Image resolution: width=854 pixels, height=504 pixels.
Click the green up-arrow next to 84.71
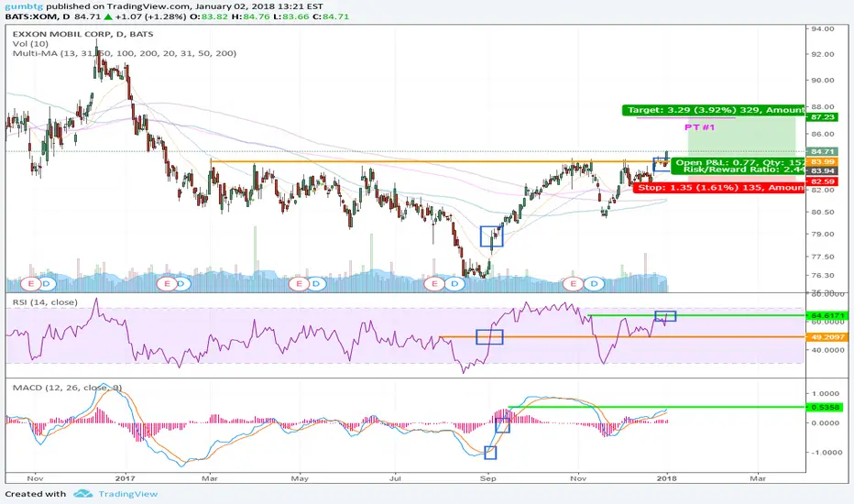pyautogui.click(x=108, y=16)
